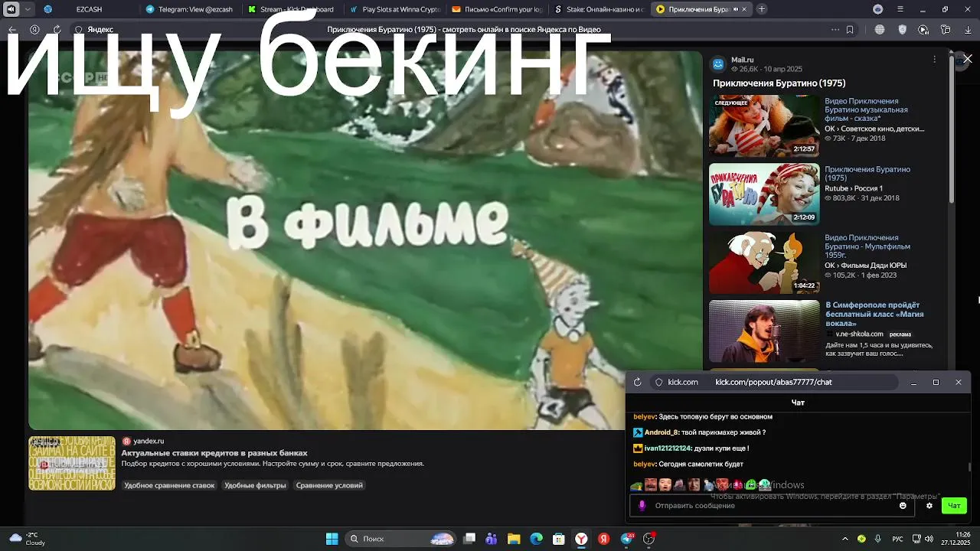Open Task View on taskbar

point(469,539)
